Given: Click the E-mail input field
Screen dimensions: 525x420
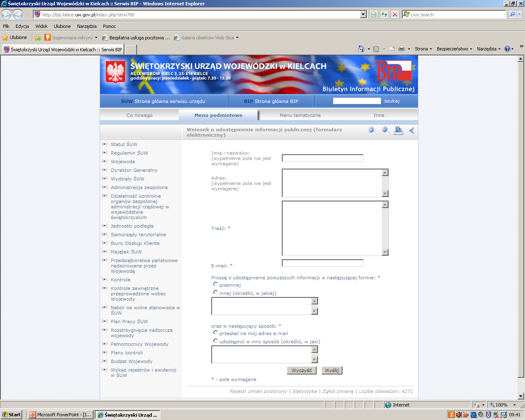Looking at the screenshot, I should (323, 263).
